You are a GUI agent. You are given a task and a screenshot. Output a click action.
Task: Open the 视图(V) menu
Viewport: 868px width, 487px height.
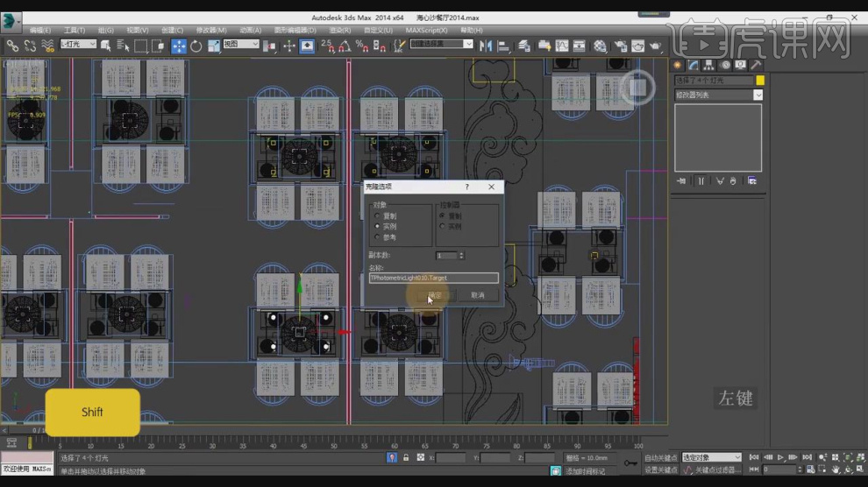point(138,31)
